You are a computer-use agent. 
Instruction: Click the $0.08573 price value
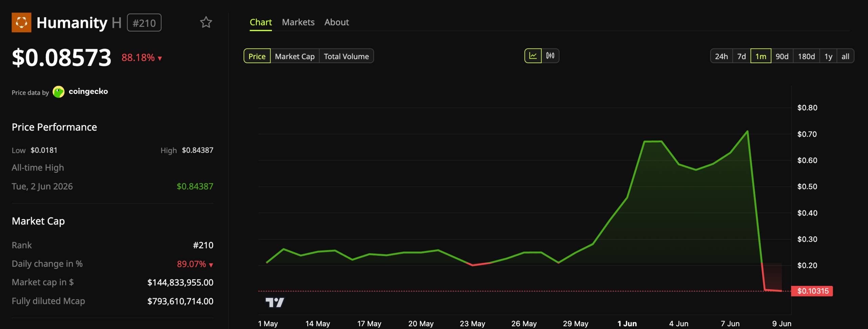[61, 58]
